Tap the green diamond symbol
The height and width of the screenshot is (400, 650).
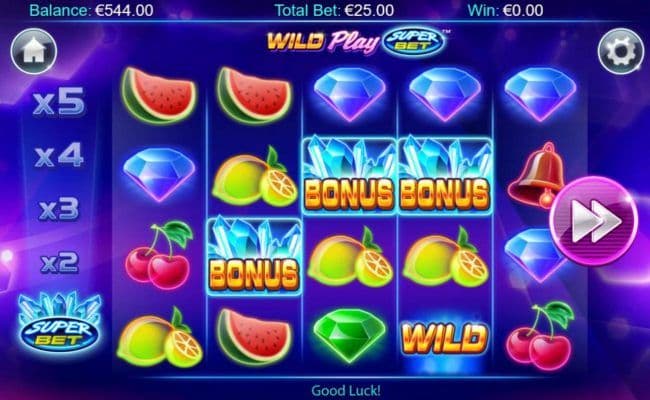[349, 335]
